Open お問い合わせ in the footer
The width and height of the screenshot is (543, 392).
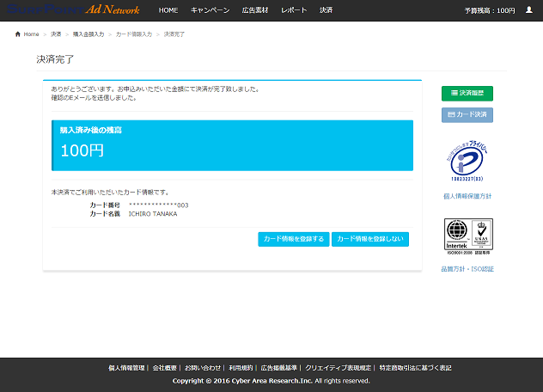[203, 368]
